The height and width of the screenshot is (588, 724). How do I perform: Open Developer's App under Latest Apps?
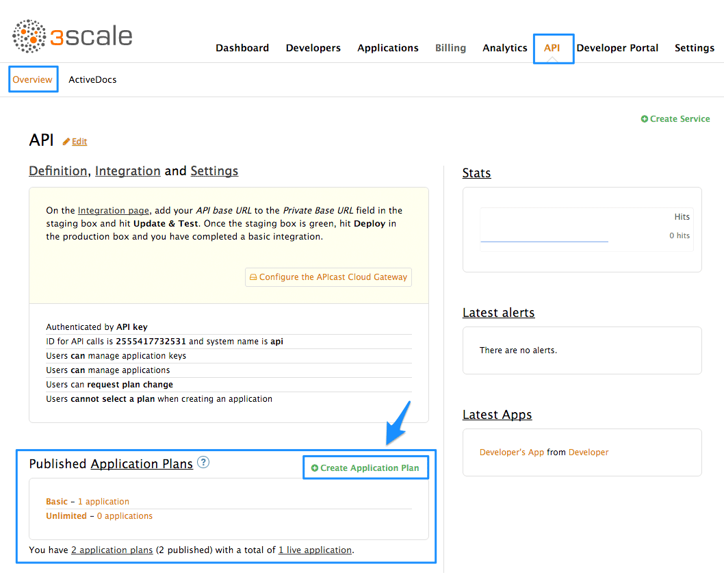[511, 452]
